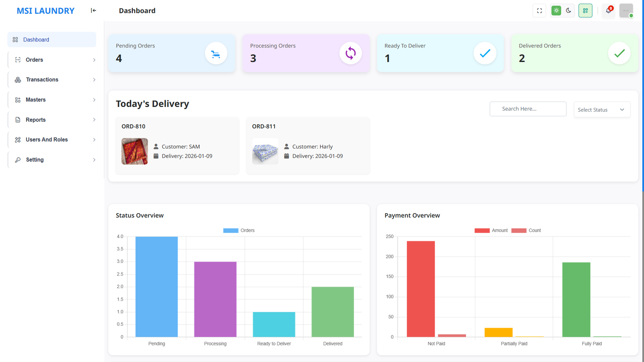The image size is (644, 362).
Task: Click the Processing Orders refresh icon
Action: click(x=350, y=53)
